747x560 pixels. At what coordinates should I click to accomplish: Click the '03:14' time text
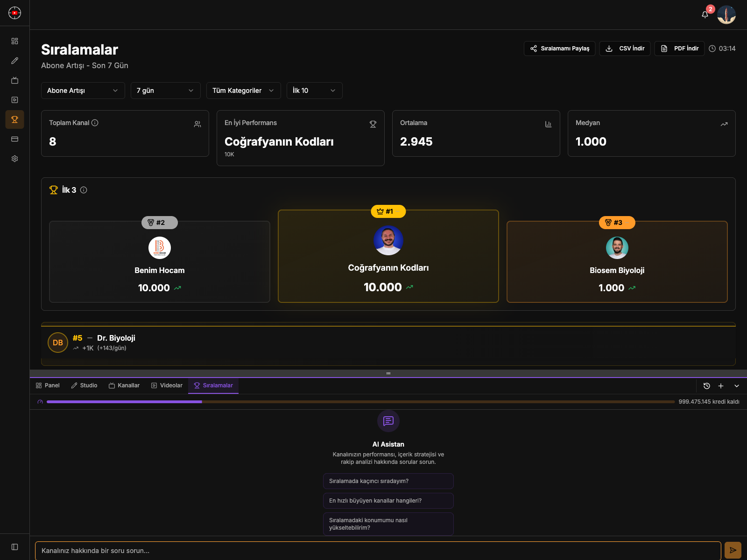[727, 49]
